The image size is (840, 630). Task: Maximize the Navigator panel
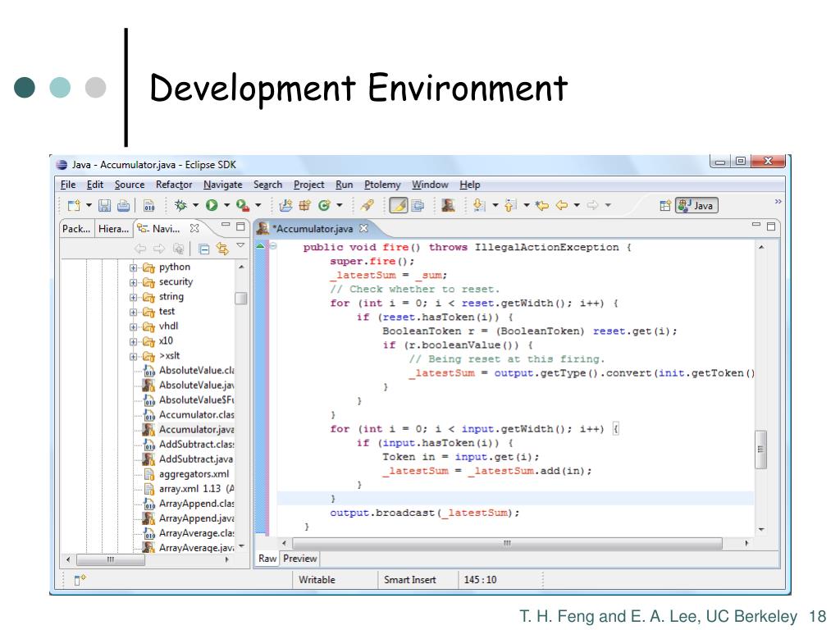[240, 226]
